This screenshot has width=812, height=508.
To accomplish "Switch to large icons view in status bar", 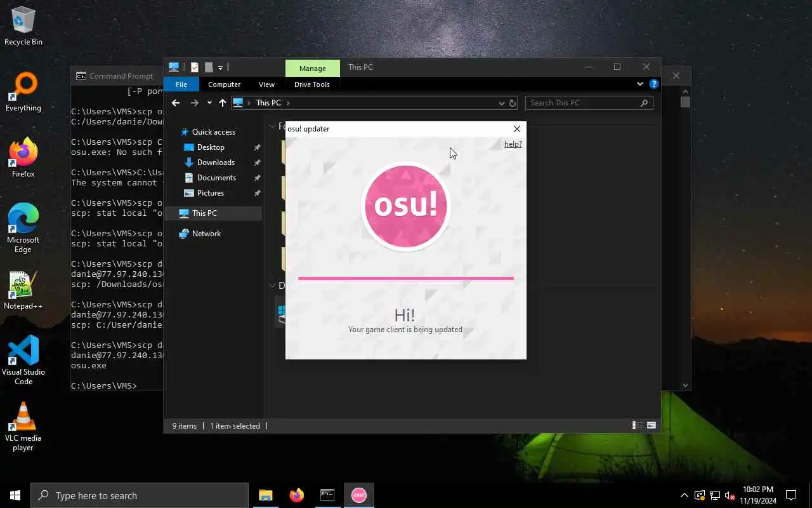I will [651, 426].
